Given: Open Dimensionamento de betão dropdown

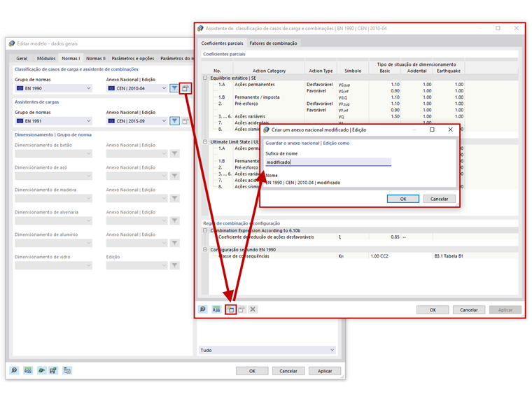Looking at the screenshot, I should tap(54, 154).
